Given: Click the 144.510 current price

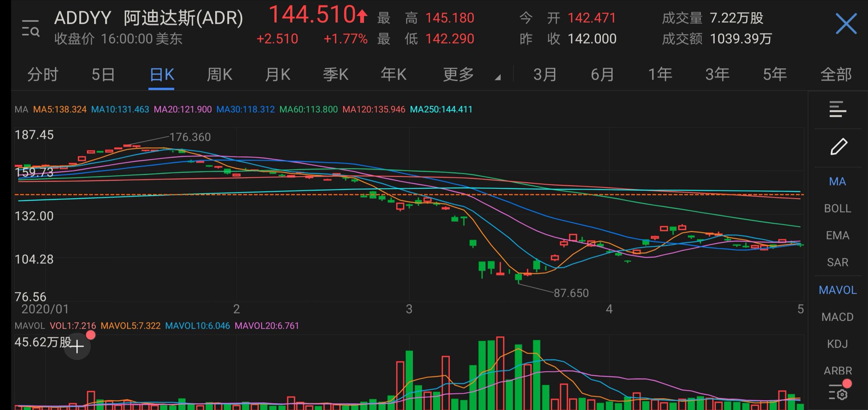Looking at the screenshot, I should coord(312,15).
